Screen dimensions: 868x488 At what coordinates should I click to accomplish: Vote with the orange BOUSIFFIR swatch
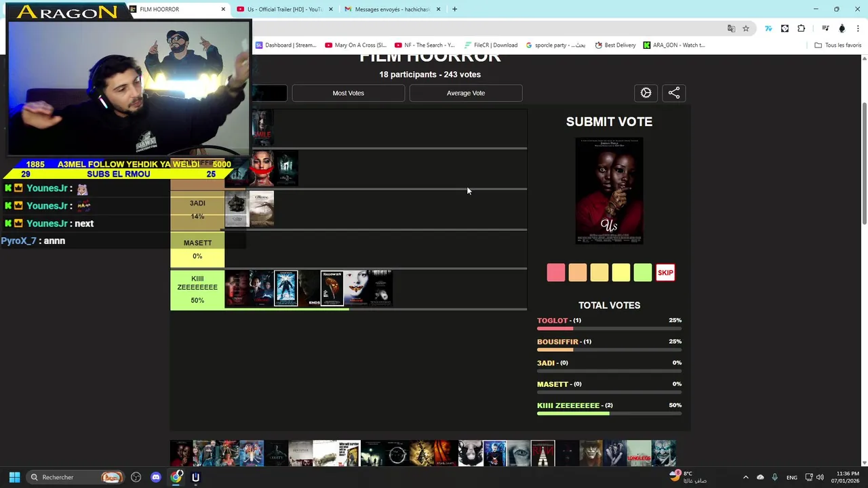pos(578,272)
